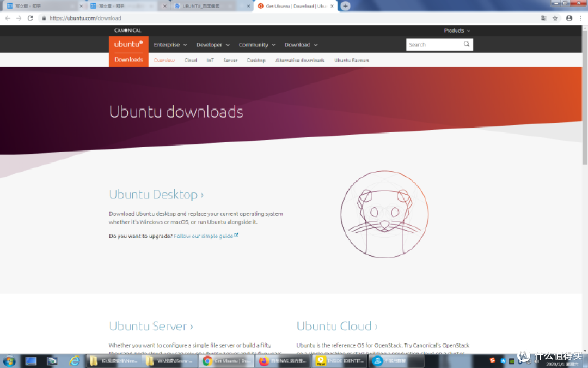This screenshot has height=368, width=588.
Task: Open a new tab with the plus button
Action: click(345, 6)
